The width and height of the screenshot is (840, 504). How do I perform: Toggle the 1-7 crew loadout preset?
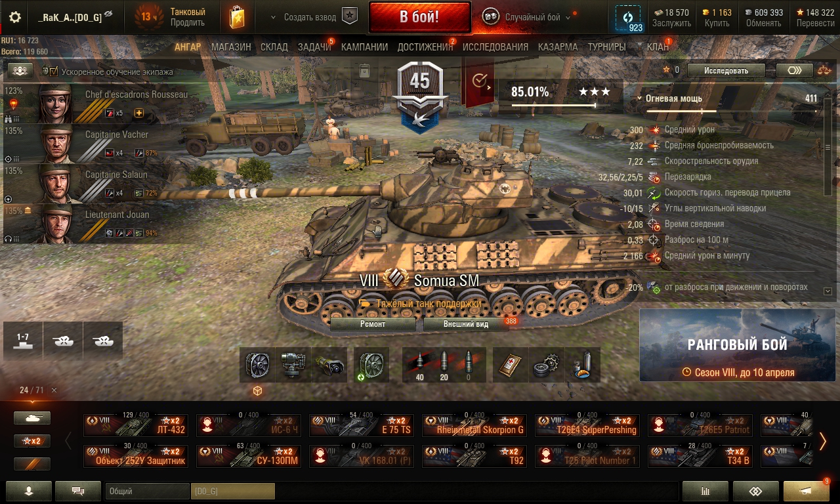(23, 341)
